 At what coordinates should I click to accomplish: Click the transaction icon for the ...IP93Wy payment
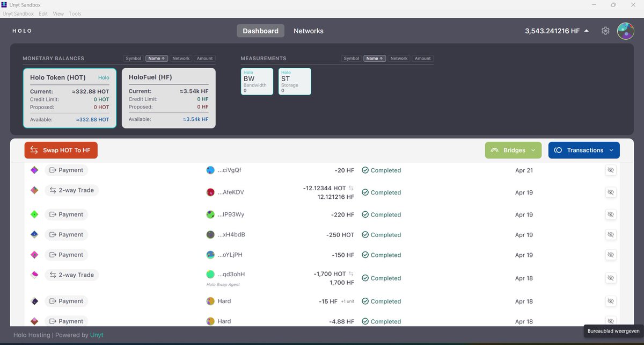coord(34,214)
